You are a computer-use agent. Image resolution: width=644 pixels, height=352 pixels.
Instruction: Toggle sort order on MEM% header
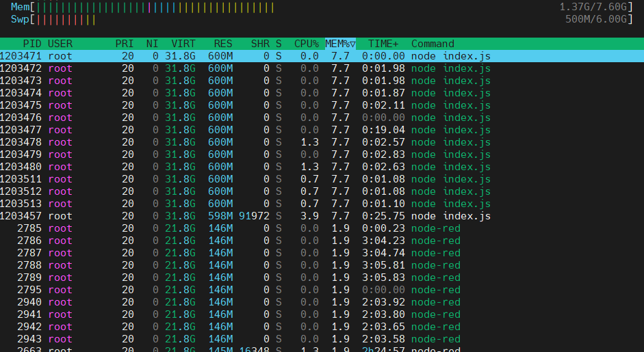click(x=340, y=44)
